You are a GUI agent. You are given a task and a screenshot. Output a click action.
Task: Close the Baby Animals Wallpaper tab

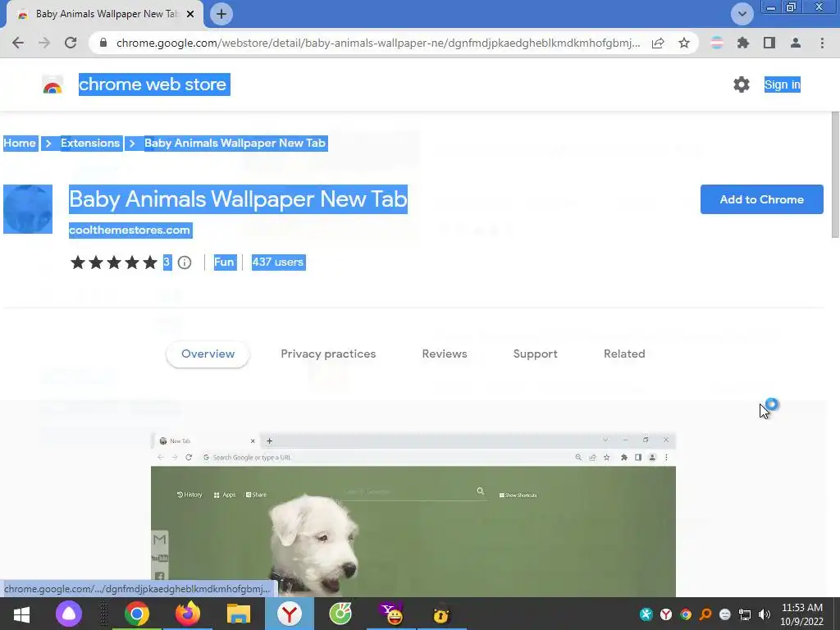pos(190,14)
